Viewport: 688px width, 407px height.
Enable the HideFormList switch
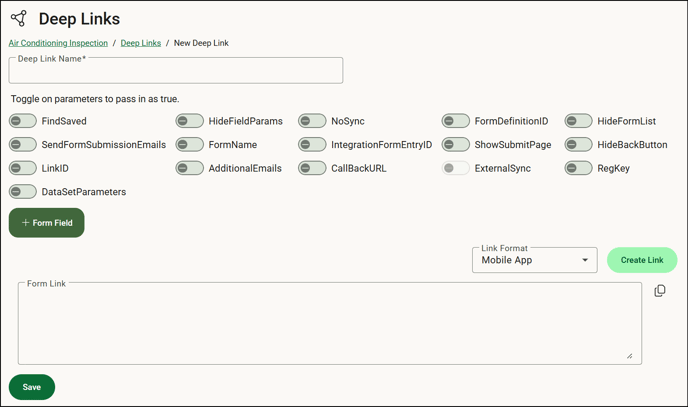(x=578, y=121)
